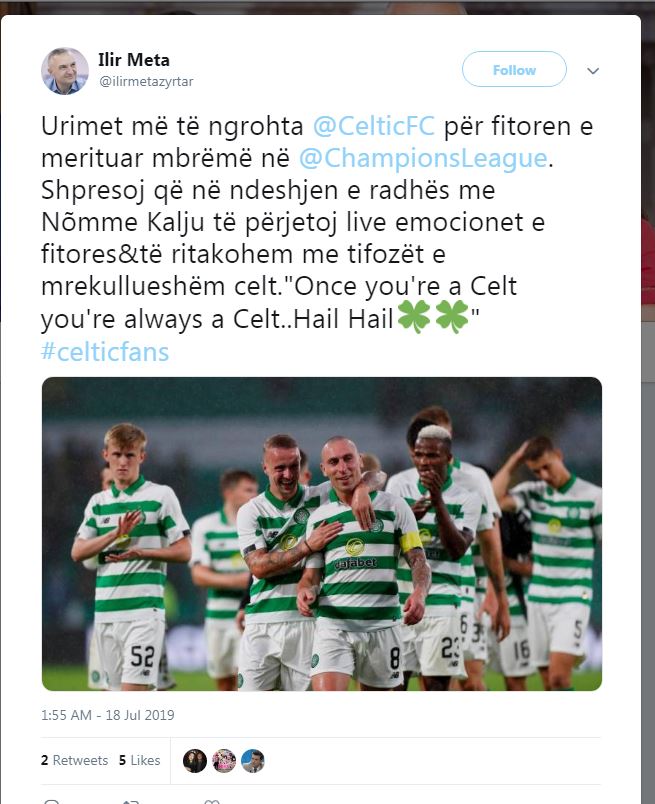
Task: View the 2 Retweets list
Action: pyautogui.click(x=74, y=760)
